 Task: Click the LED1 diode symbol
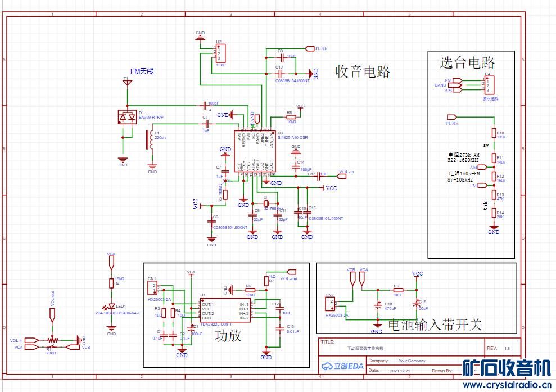tap(111, 306)
